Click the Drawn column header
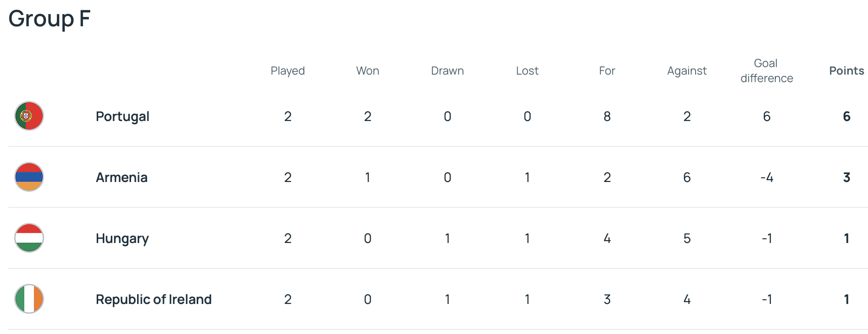The height and width of the screenshot is (334, 868). click(x=447, y=71)
